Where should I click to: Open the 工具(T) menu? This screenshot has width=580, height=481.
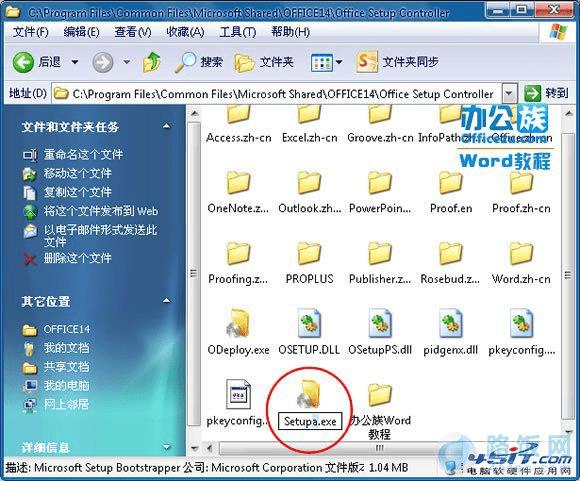237,32
